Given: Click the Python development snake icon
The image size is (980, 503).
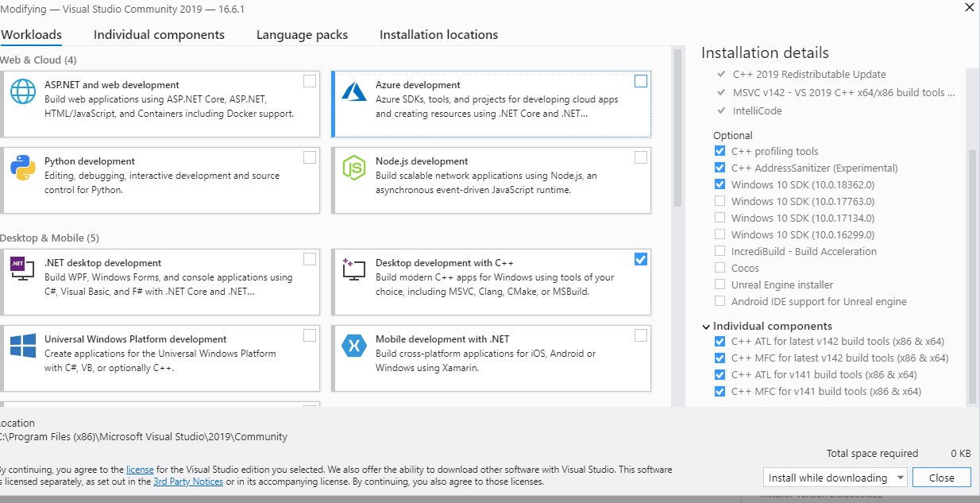Looking at the screenshot, I should click(x=23, y=168).
